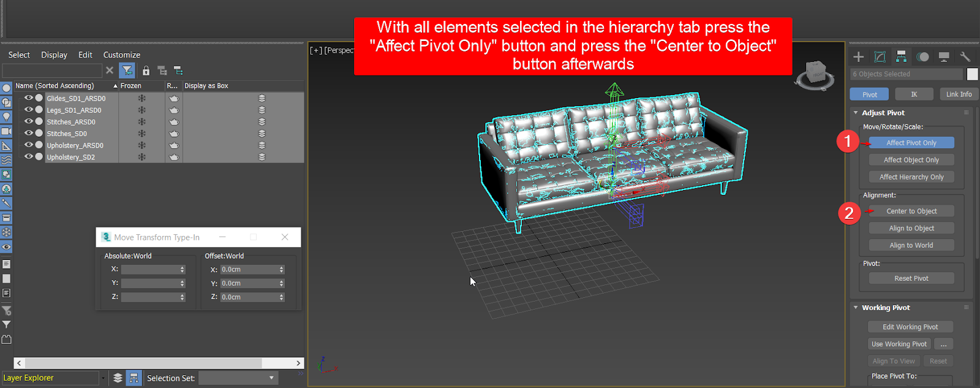The image size is (980, 388).
Task: Open the Customize menu
Action: tap(121, 55)
